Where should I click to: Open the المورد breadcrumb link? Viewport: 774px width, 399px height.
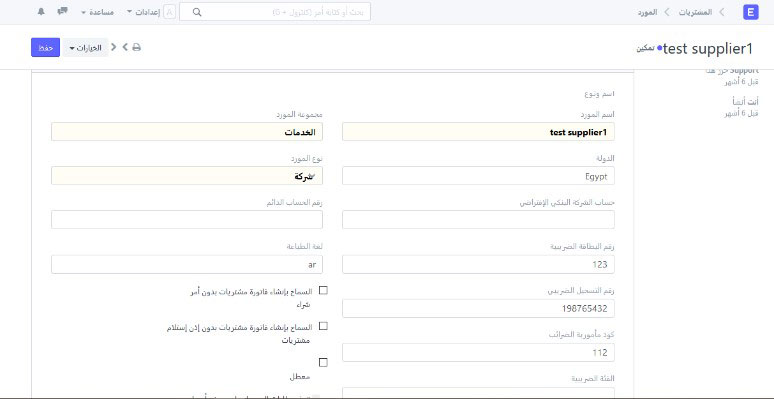point(647,12)
